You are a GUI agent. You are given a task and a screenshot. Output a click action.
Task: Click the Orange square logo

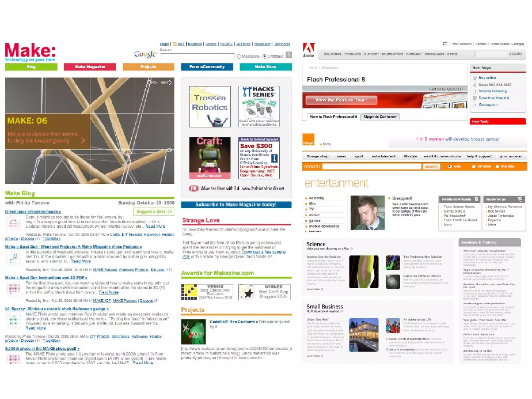pos(308,139)
